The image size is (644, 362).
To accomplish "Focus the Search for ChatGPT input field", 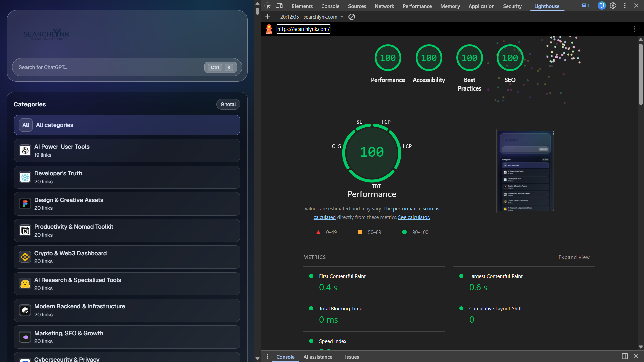I will 127,67.
